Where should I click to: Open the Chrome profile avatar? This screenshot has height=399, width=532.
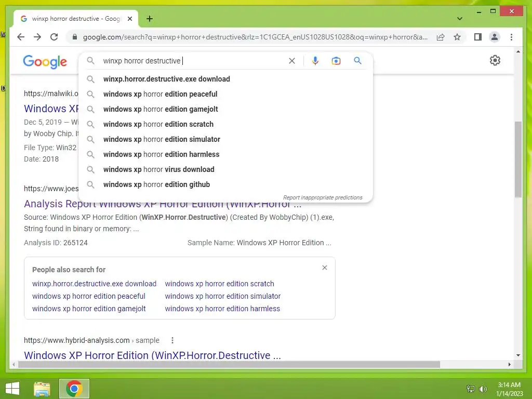pyautogui.click(x=495, y=37)
